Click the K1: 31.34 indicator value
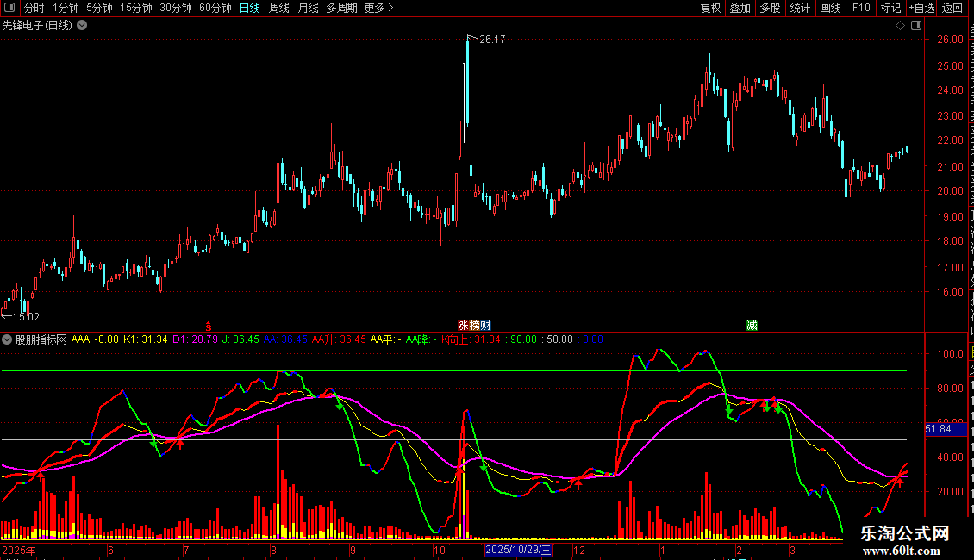This screenshot has height=560, width=974. click(146, 339)
